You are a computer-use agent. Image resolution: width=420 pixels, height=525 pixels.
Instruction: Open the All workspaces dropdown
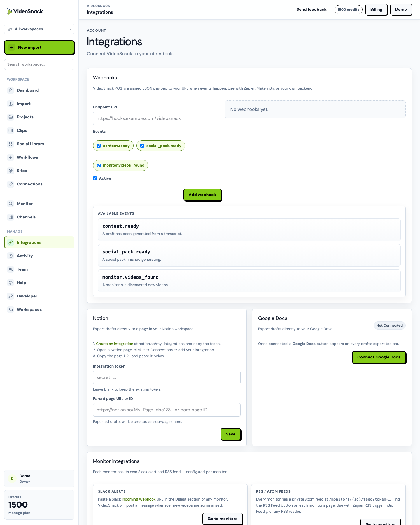click(39, 29)
